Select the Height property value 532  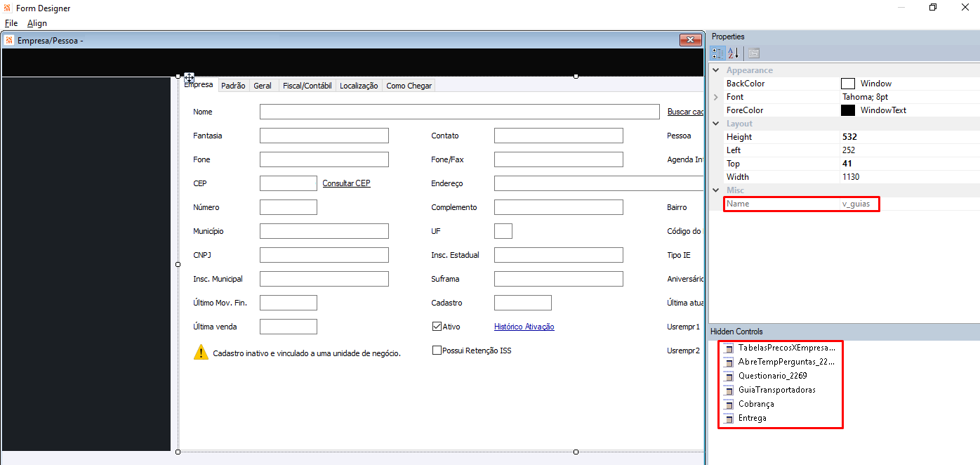click(849, 137)
